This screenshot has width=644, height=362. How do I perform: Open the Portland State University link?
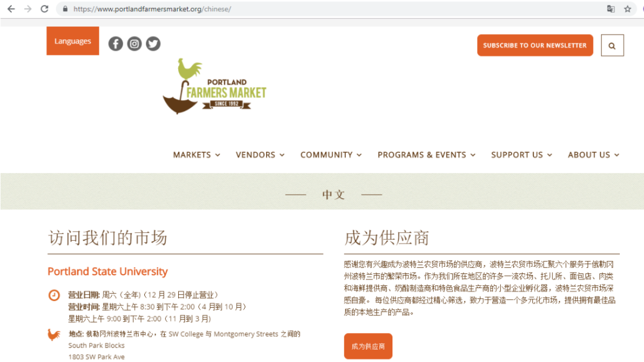point(108,271)
